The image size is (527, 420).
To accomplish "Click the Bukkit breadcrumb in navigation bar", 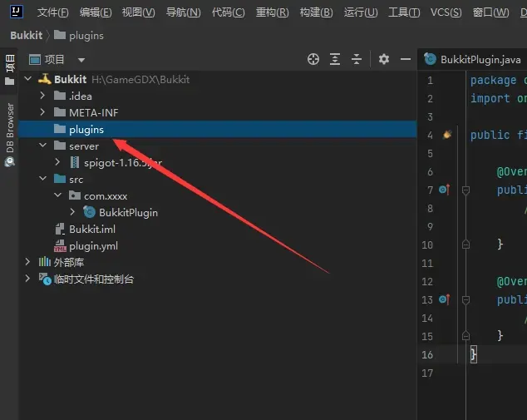I will [27, 35].
